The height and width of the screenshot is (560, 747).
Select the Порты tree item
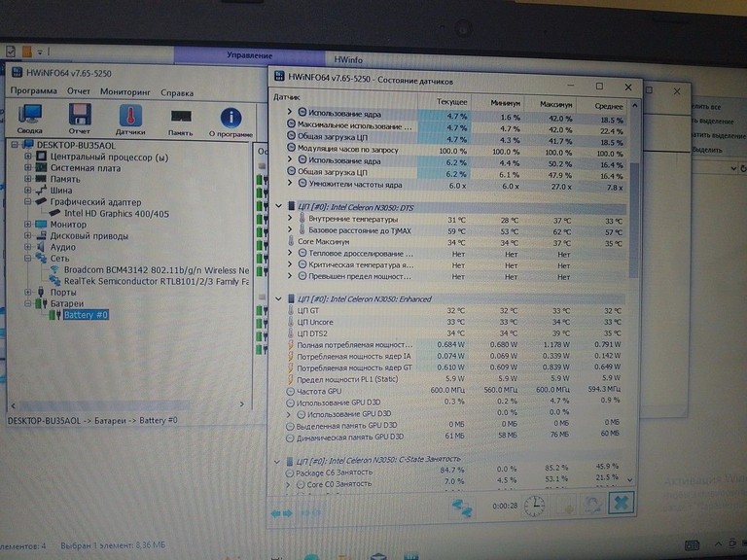[63, 292]
